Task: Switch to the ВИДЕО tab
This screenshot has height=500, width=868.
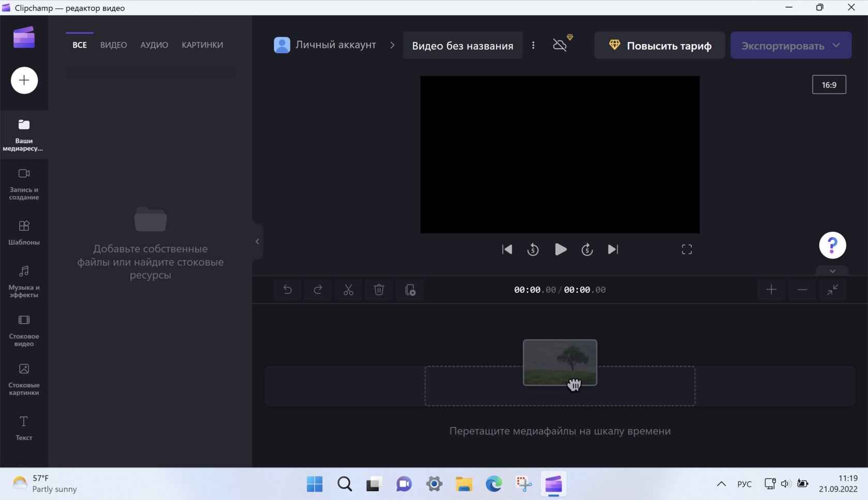Action: (113, 45)
